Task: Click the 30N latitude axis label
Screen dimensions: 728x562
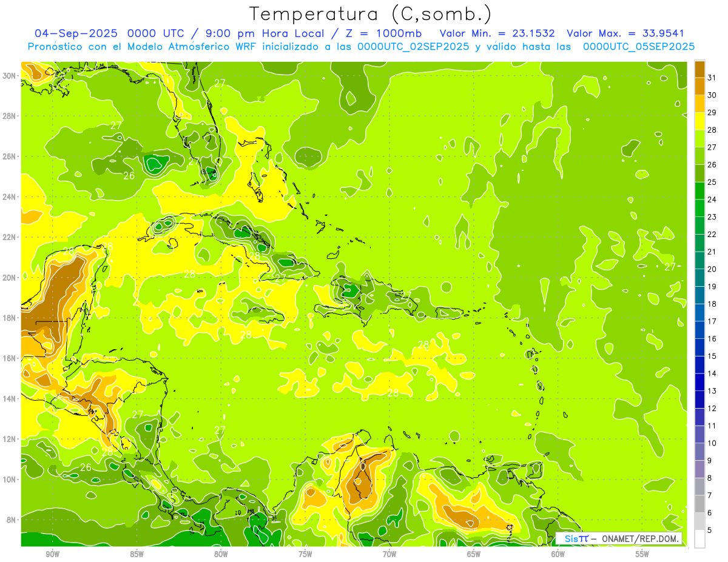Action: point(10,76)
